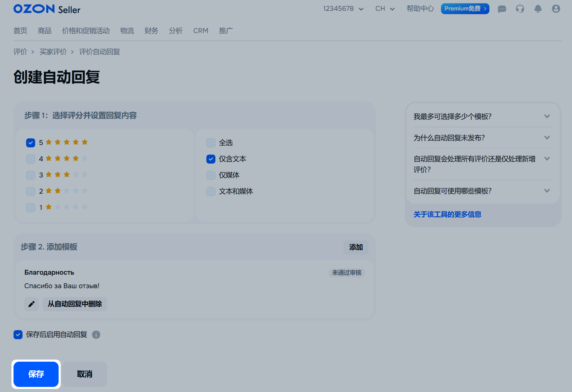
Task: Open the 12345678 account dropdown
Action: 343,9
